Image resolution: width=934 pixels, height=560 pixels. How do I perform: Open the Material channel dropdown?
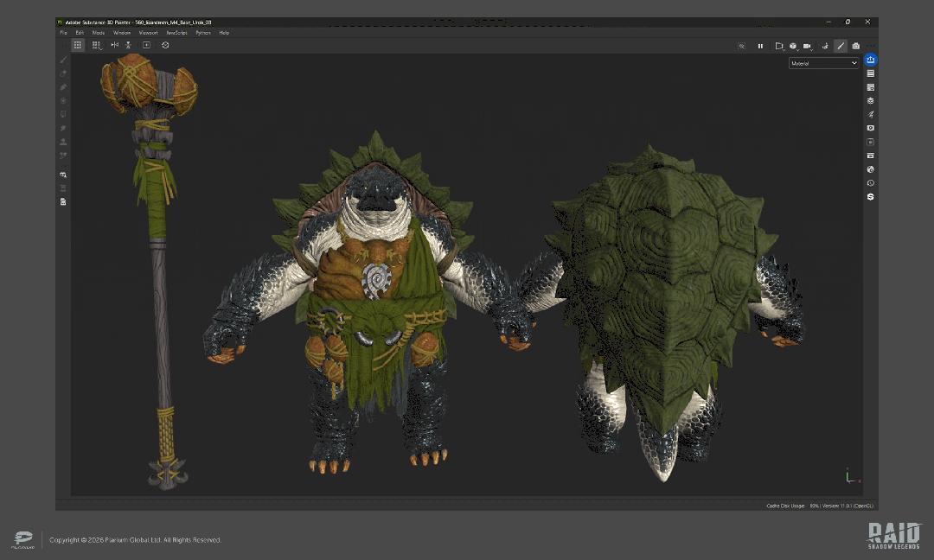click(x=824, y=63)
